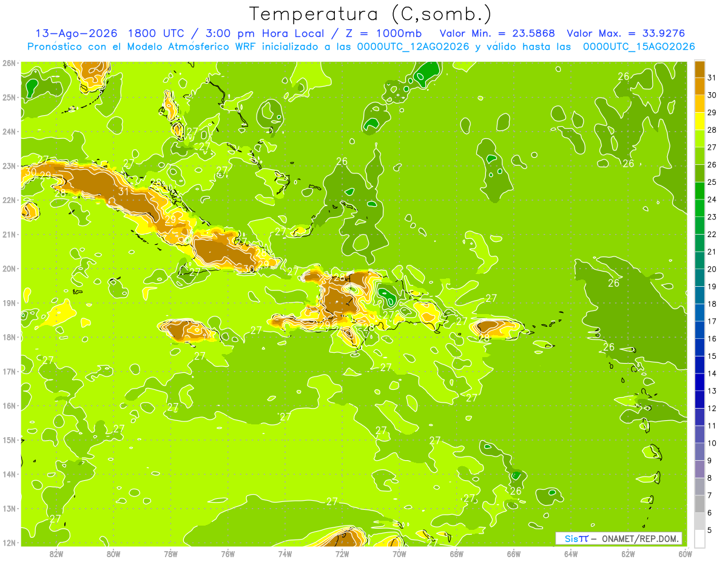Click the '66W' longitude axis label
Viewport: 728px width, 562px height.
(514, 554)
